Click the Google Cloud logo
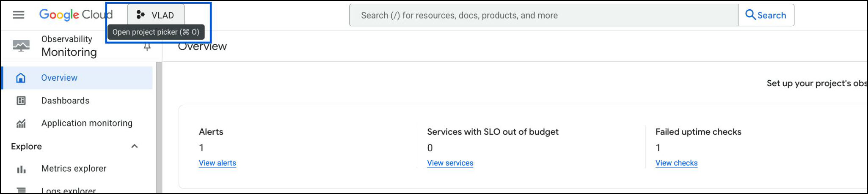 [x=76, y=15]
